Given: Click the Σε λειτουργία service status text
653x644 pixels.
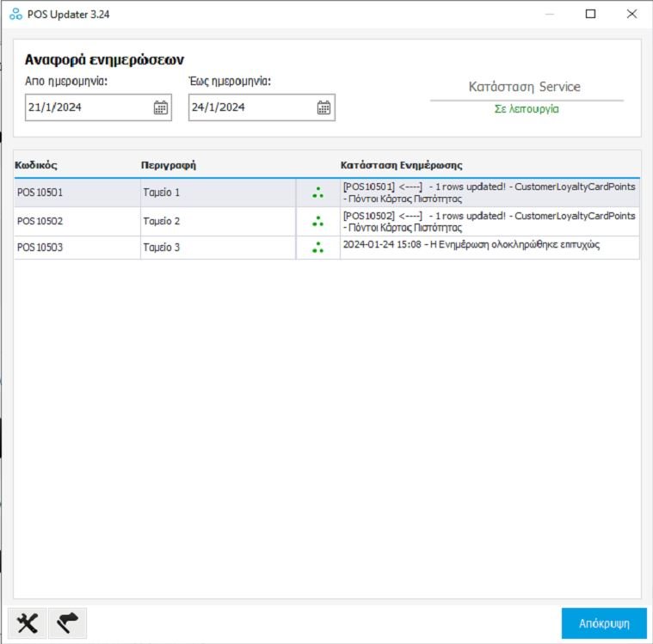Looking at the screenshot, I should coord(527,110).
